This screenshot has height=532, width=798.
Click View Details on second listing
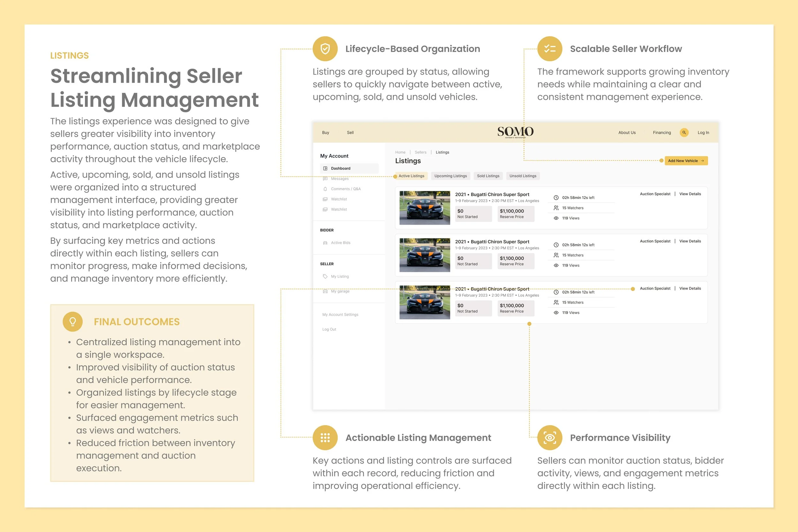tap(690, 241)
